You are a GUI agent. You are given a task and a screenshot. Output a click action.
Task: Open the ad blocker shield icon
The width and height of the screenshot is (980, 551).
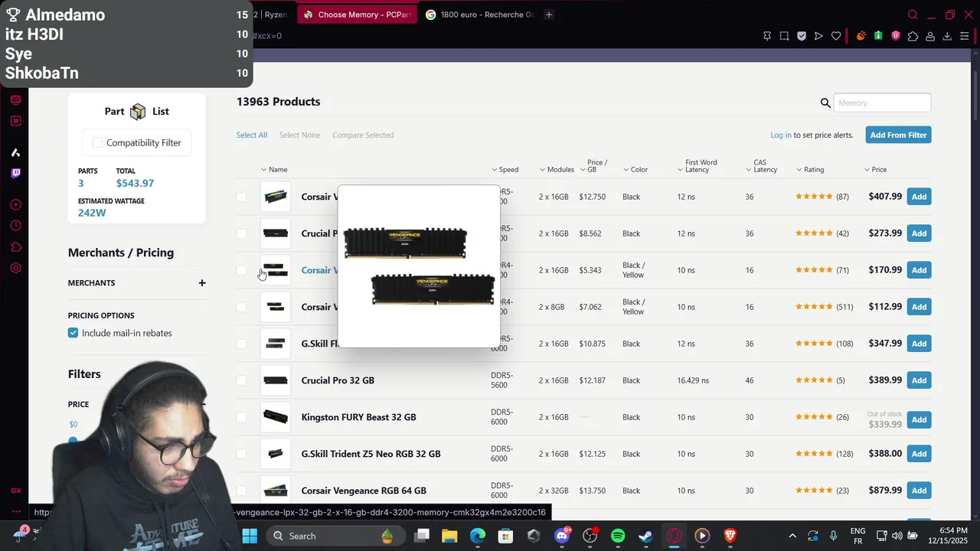[x=802, y=36]
